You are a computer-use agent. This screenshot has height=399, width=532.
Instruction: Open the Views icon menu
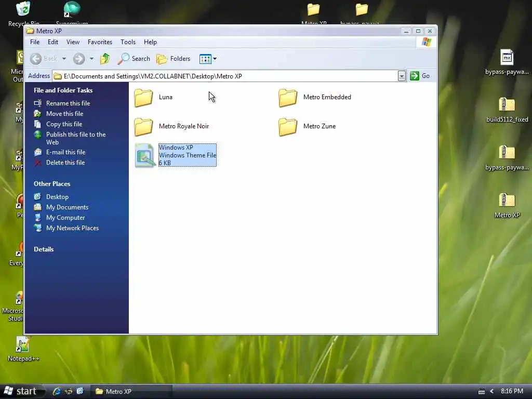[208, 59]
